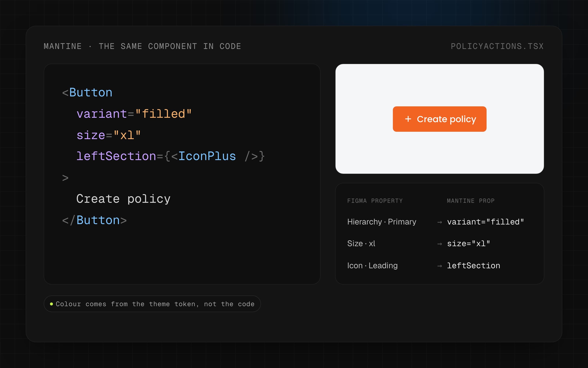588x368 pixels.
Task: Click the POLICYACTIONS.TSX file label
Action: 497,46
